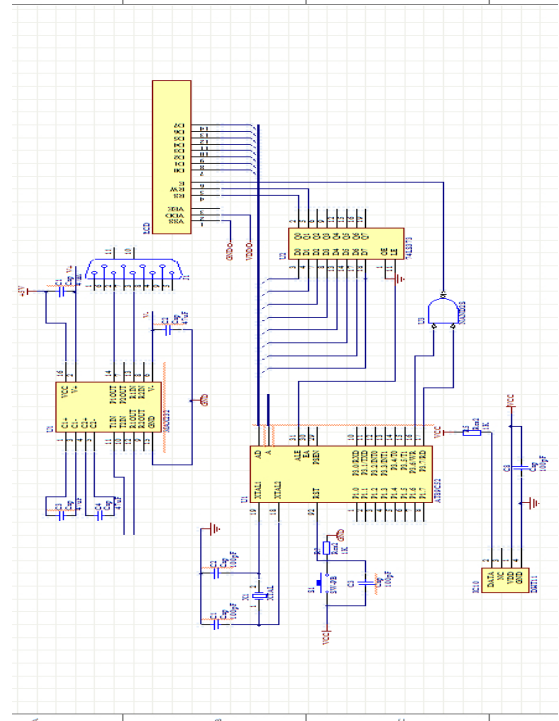Click the XTAL crystal X1 symbol

260,596
